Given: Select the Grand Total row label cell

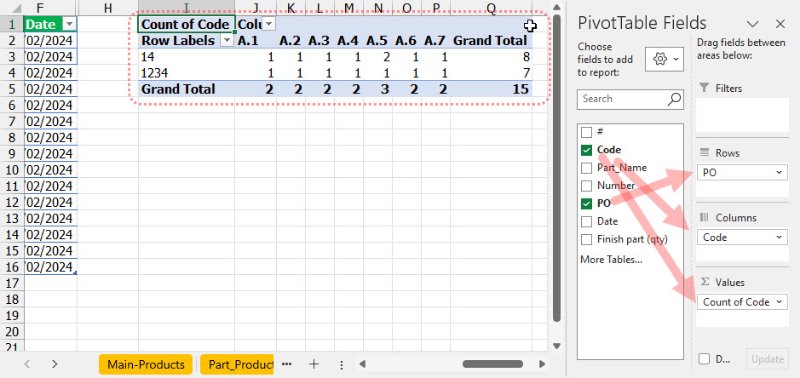Looking at the screenshot, I should click(x=187, y=89).
